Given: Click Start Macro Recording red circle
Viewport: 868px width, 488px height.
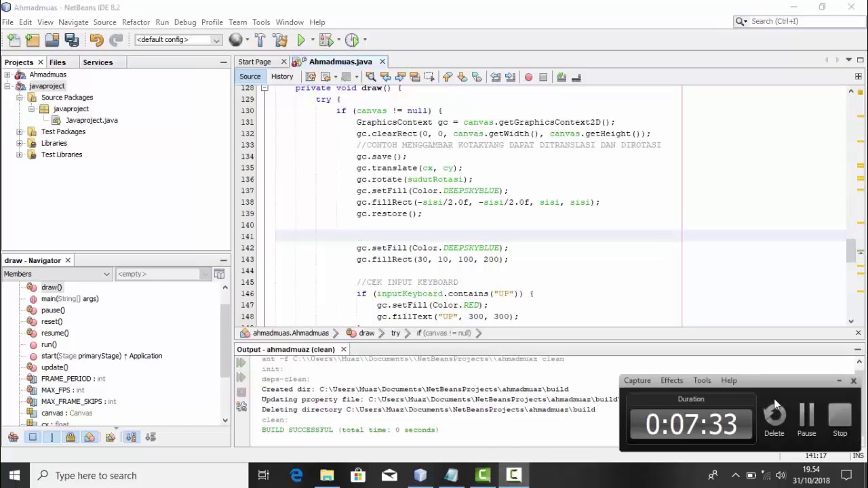Looking at the screenshot, I should [528, 77].
